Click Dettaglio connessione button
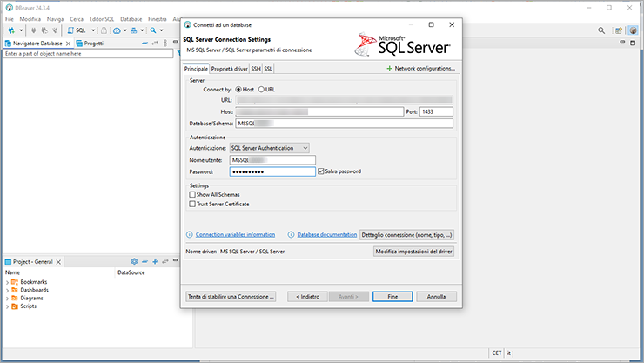This screenshot has height=363, width=644. 406,235
